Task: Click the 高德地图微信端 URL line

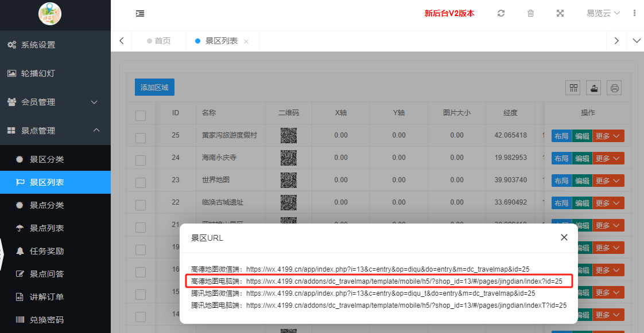Action: pos(360,269)
